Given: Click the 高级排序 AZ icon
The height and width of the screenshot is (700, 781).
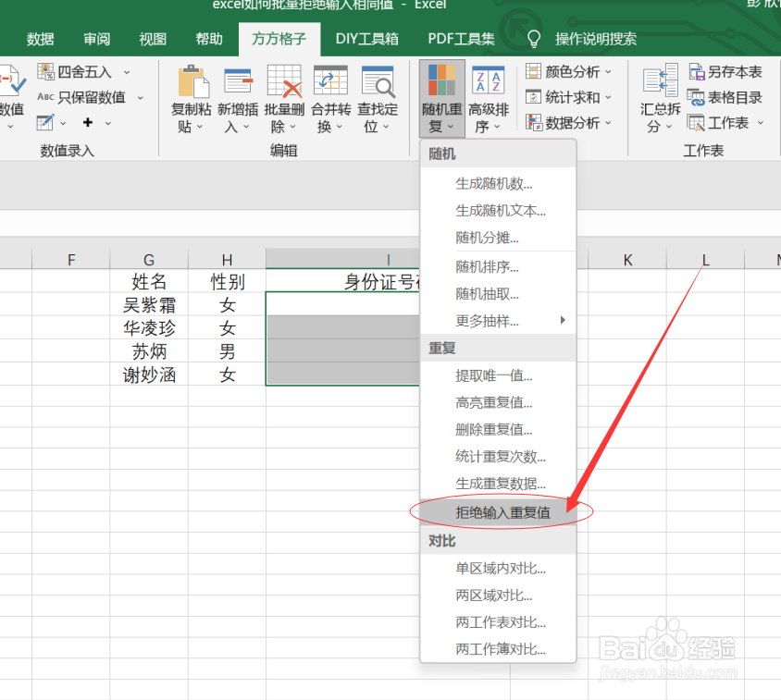Looking at the screenshot, I should coord(489,80).
